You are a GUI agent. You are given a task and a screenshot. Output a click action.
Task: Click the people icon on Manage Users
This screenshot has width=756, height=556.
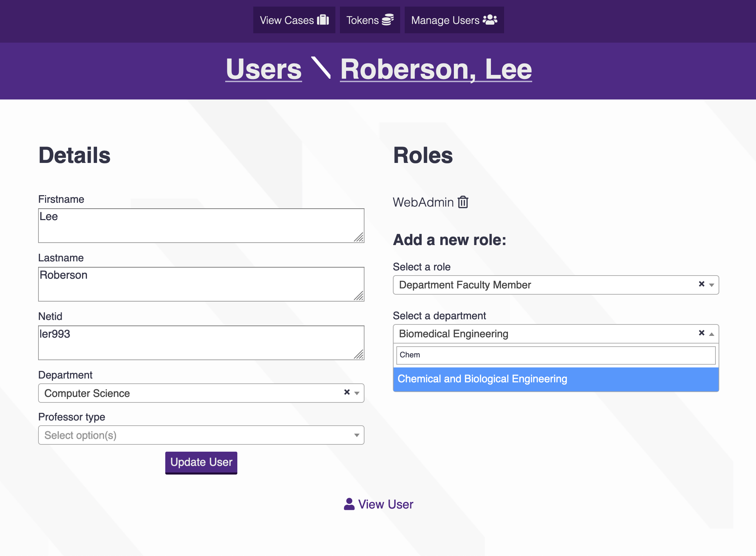click(x=490, y=20)
